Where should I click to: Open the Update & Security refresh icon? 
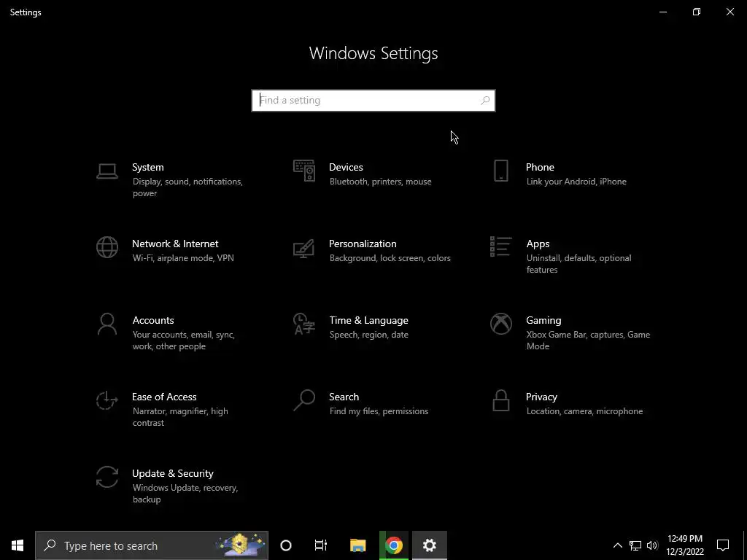click(107, 477)
